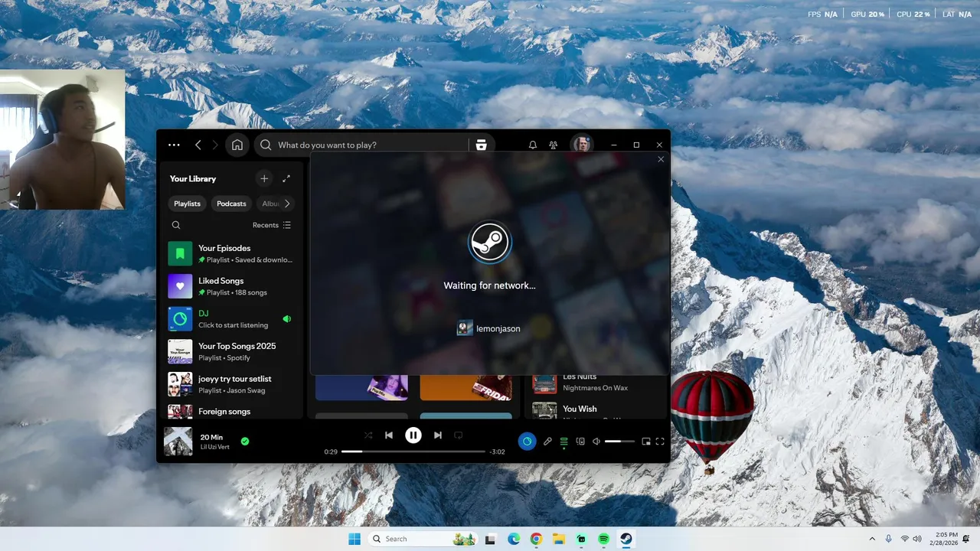Open the Spotify three-dots menu
The image size is (980, 551).
point(174,145)
